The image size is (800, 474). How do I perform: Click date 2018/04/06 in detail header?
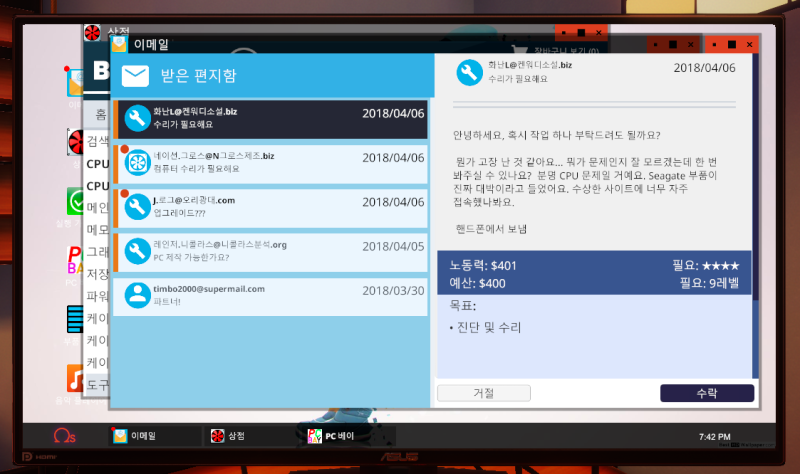coord(704,68)
